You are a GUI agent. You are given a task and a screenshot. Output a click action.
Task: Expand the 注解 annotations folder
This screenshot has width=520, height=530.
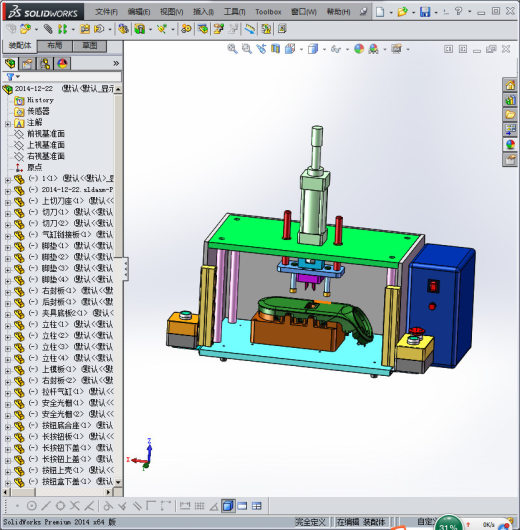(x=8, y=124)
